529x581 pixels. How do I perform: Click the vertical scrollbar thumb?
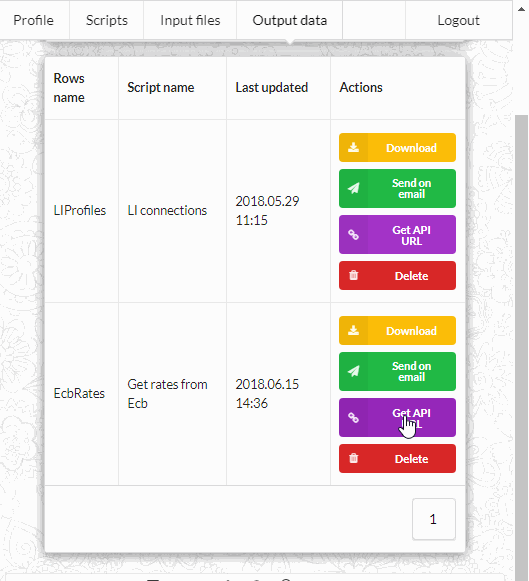[522, 348]
